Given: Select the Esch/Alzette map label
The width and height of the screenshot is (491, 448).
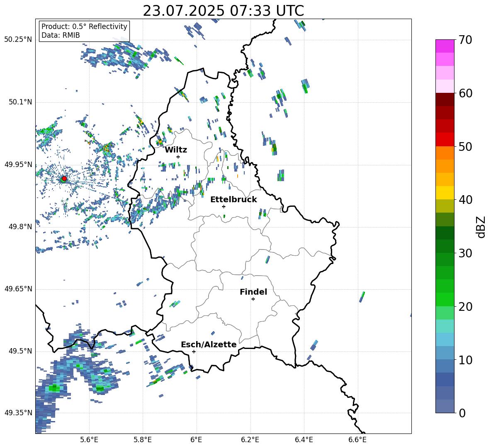Looking at the screenshot, I should [209, 344].
